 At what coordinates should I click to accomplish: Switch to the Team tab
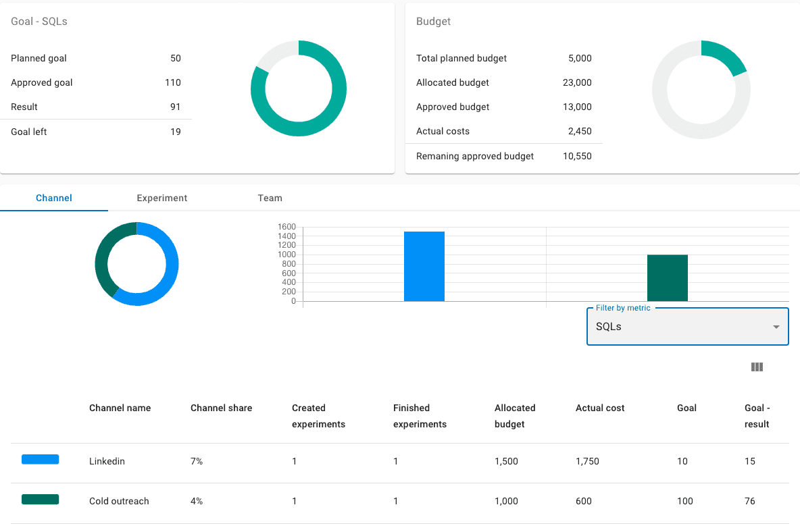point(270,198)
